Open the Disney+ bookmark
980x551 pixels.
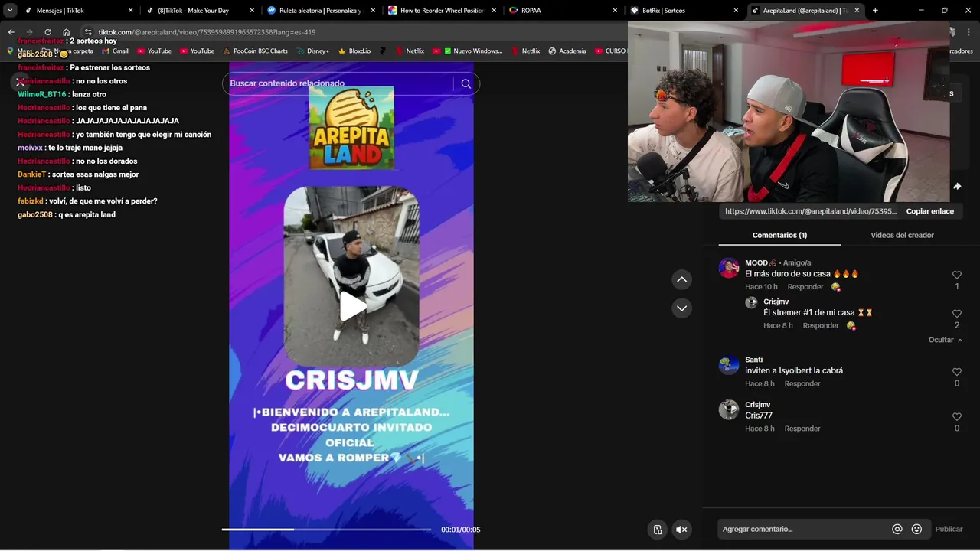312,51
